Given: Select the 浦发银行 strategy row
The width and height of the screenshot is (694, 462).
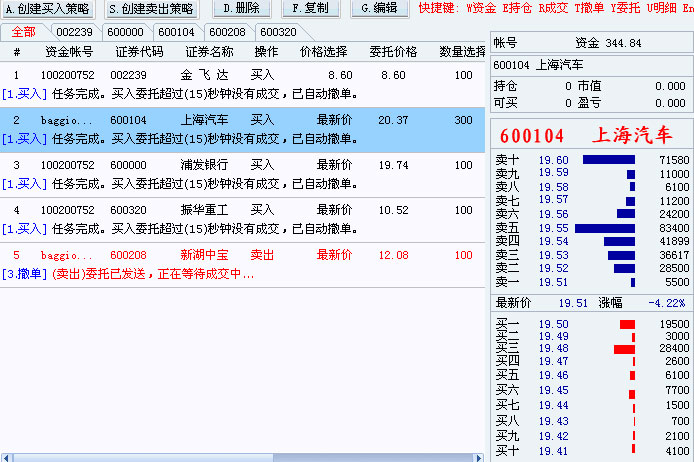Looking at the screenshot, I should pyautogui.click(x=206, y=165).
